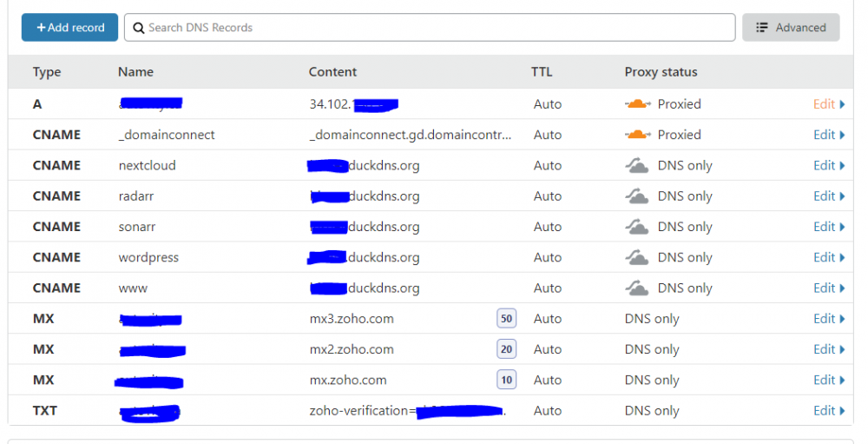868x444 pixels.
Task: Select the _domainconnect name cell
Action: coord(167,135)
